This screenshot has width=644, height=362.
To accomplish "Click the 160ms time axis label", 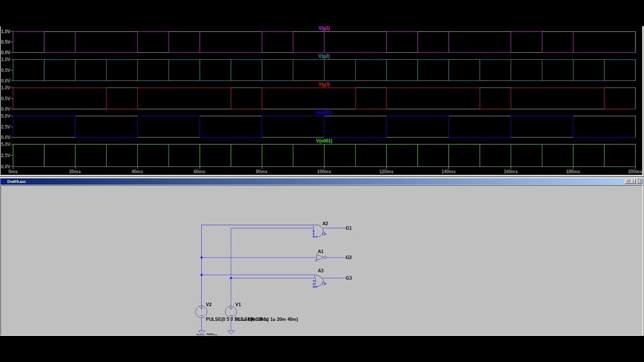I will coord(511,171).
